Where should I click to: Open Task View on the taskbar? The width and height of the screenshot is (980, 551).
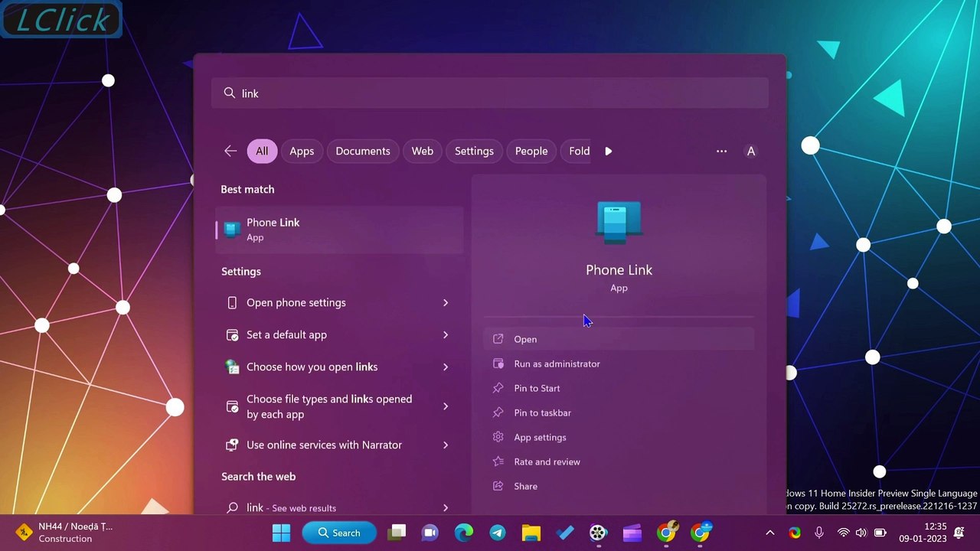pyautogui.click(x=397, y=533)
